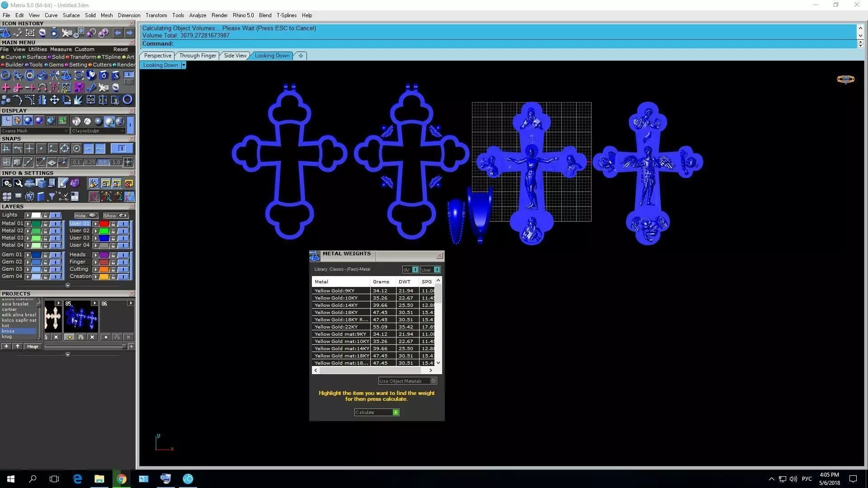Viewport: 868px width, 488px height.
Task: Open the Coarse Mesh dropdown
Action: 35,131
